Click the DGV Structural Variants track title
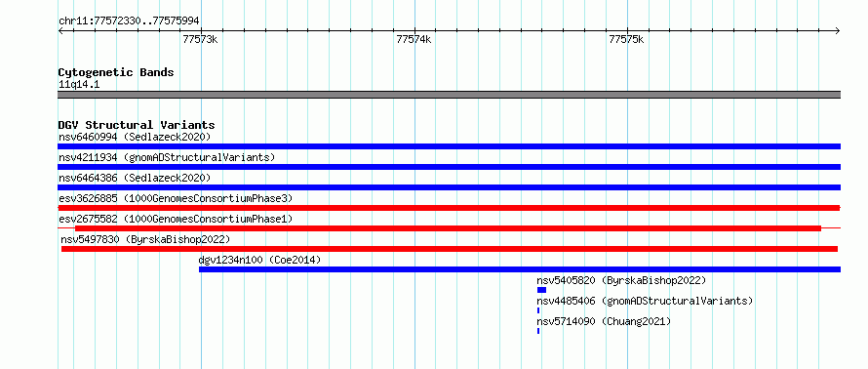Screen dimensions: 868x369 click(x=137, y=125)
